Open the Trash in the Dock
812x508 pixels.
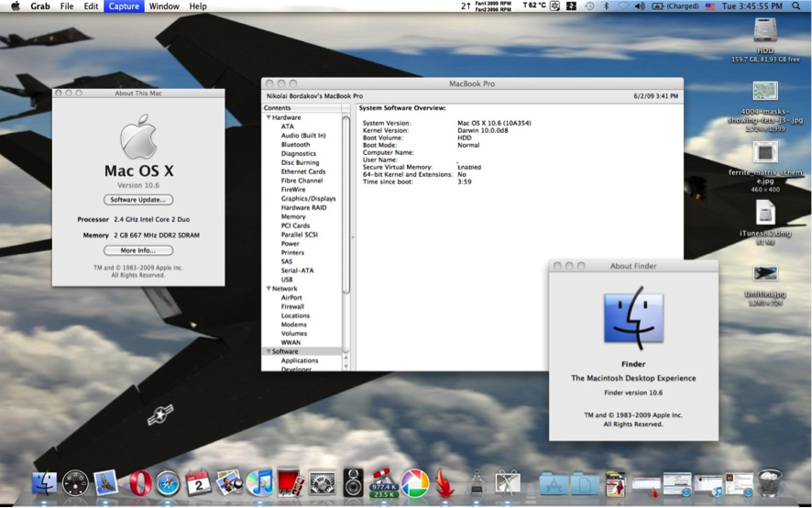pos(770,483)
